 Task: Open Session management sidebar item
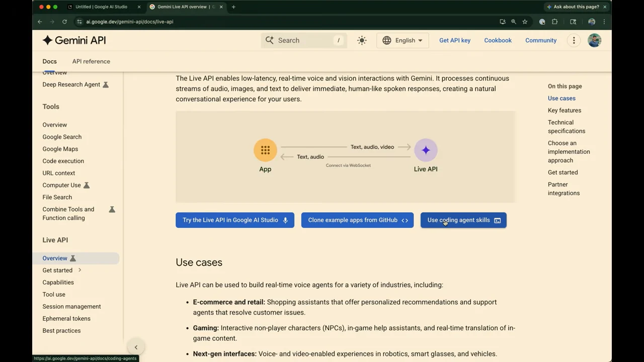click(x=71, y=306)
